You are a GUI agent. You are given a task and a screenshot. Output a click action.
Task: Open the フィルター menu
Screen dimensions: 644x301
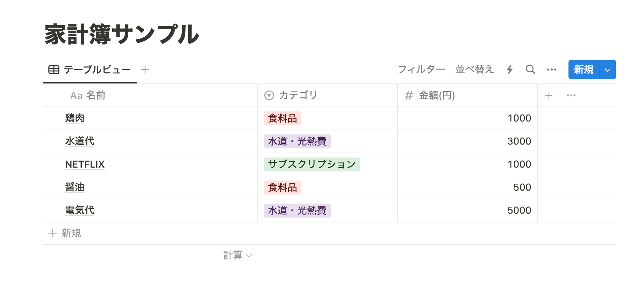[421, 69]
